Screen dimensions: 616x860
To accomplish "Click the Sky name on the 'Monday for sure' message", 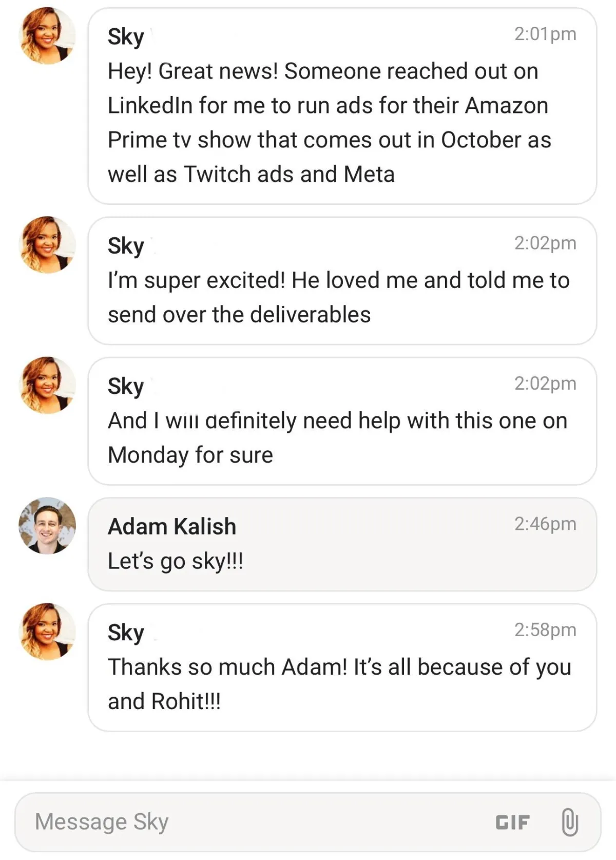I will point(126,386).
